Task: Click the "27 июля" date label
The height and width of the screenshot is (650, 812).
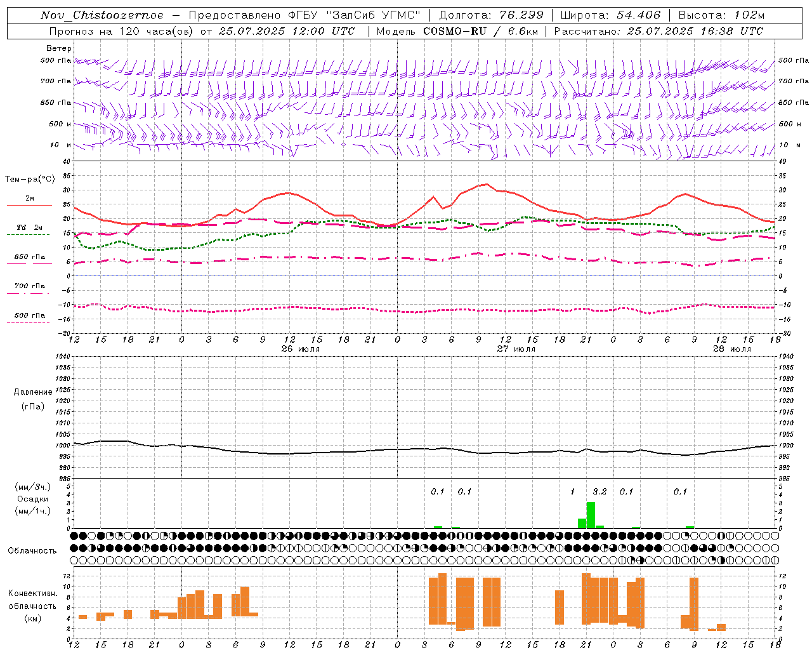Action: coord(516,349)
